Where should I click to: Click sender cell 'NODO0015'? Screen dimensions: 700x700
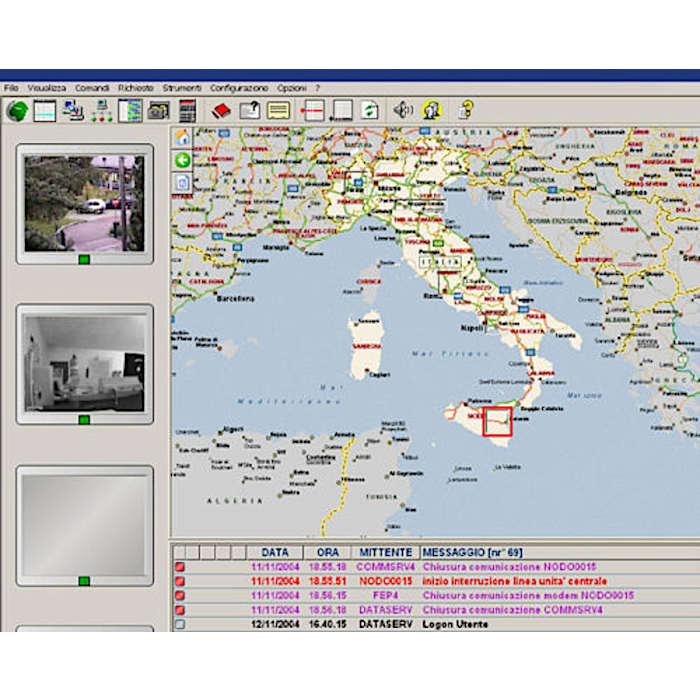pos(385,581)
